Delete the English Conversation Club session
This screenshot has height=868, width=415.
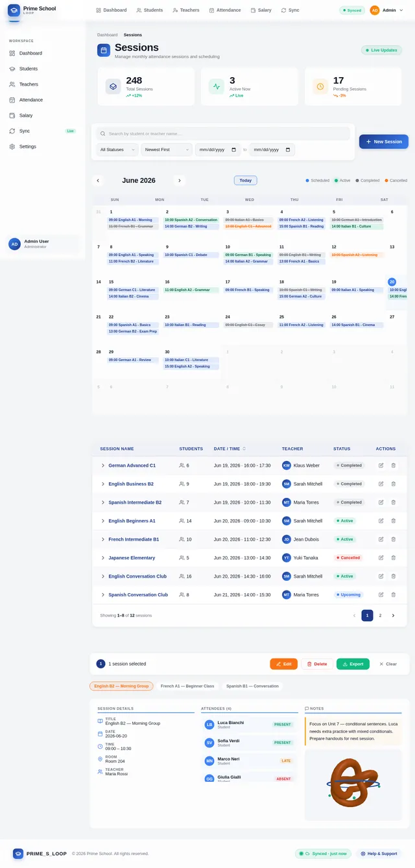pos(394,576)
